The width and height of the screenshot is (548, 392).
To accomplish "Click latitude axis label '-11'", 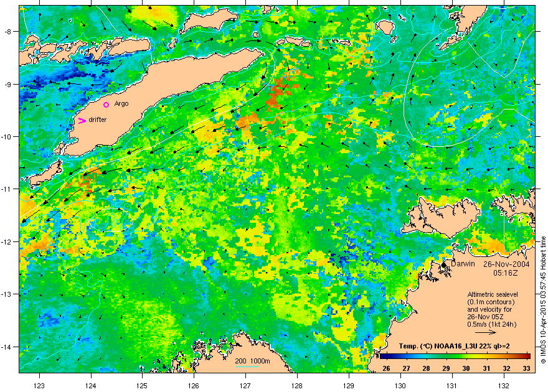I will click(x=6, y=189).
